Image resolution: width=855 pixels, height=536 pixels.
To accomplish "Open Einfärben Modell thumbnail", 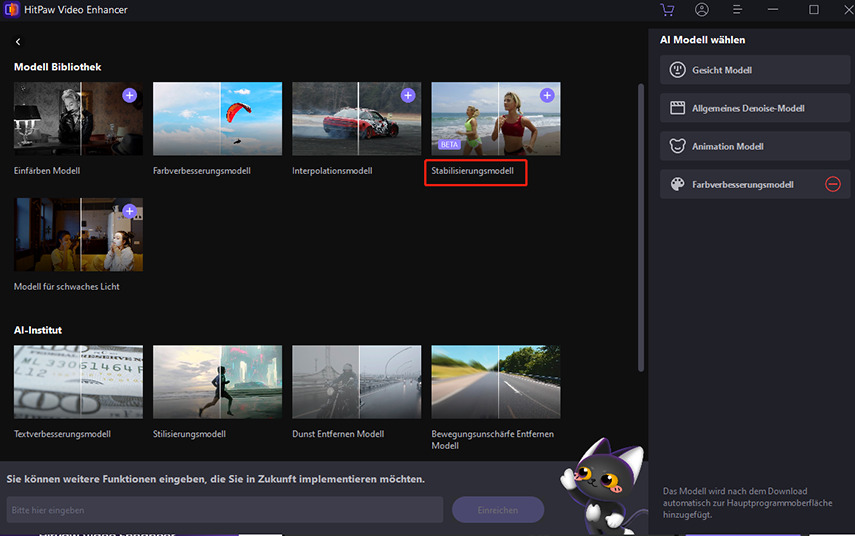I will point(79,119).
